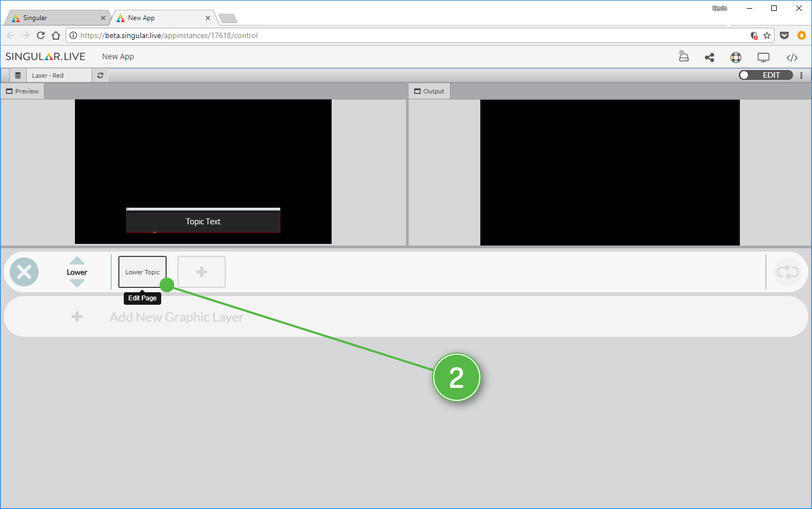
Task: Select the Preview panel tab
Action: tap(22, 91)
